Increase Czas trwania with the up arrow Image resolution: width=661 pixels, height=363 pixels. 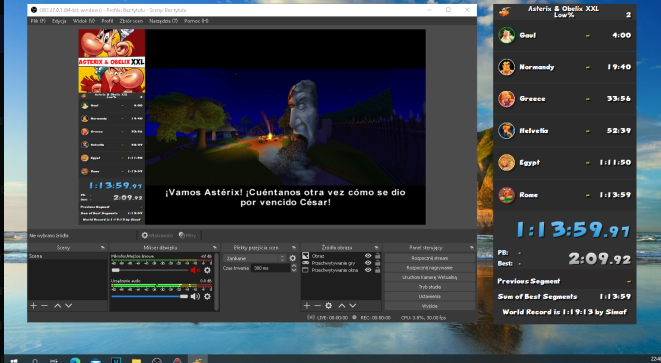(294, 266)
